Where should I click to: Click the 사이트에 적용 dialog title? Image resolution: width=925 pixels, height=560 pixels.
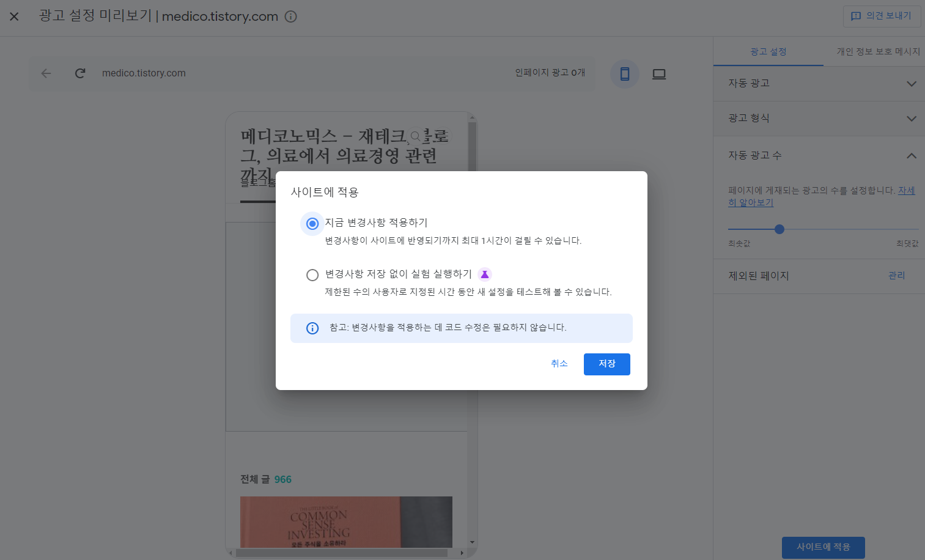[x=325, y=192]
